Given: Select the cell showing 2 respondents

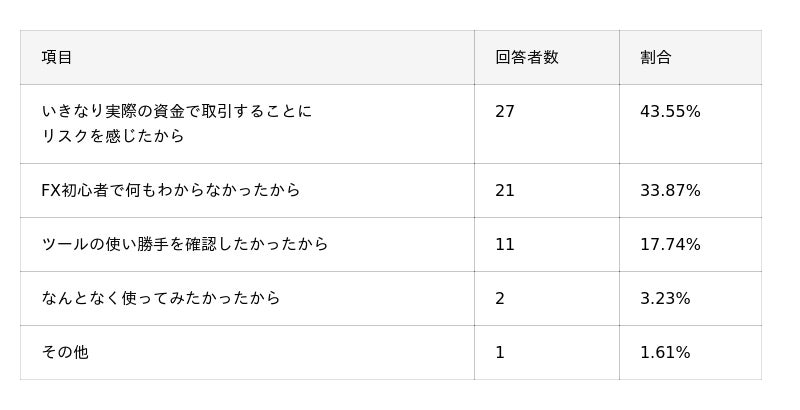Looking at the screenshot, I should (500, 298).
